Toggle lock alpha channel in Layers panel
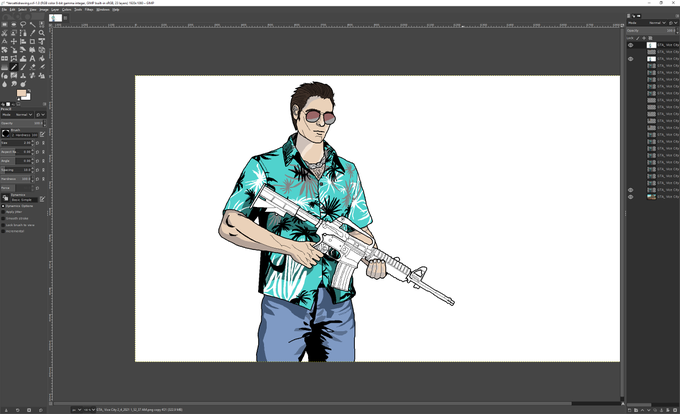680x414 pixels. (x=650, y=38)
